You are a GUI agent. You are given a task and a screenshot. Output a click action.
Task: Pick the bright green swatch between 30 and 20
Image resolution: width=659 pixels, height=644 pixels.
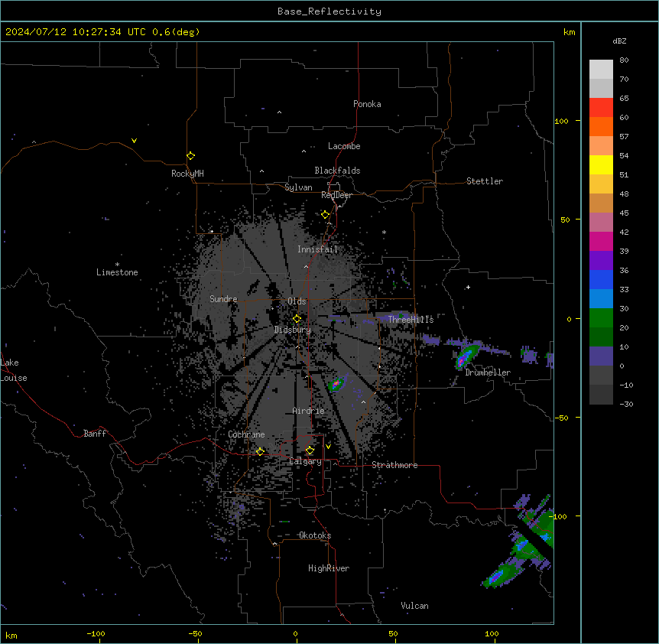(601, 318)
